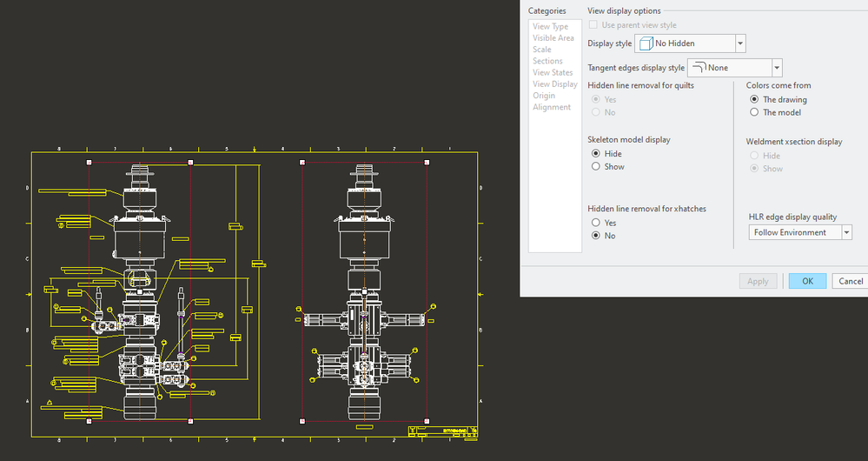
Task: Click the left drawing view of the assembly
Action: pyautogui.click(x=140, y=291)
